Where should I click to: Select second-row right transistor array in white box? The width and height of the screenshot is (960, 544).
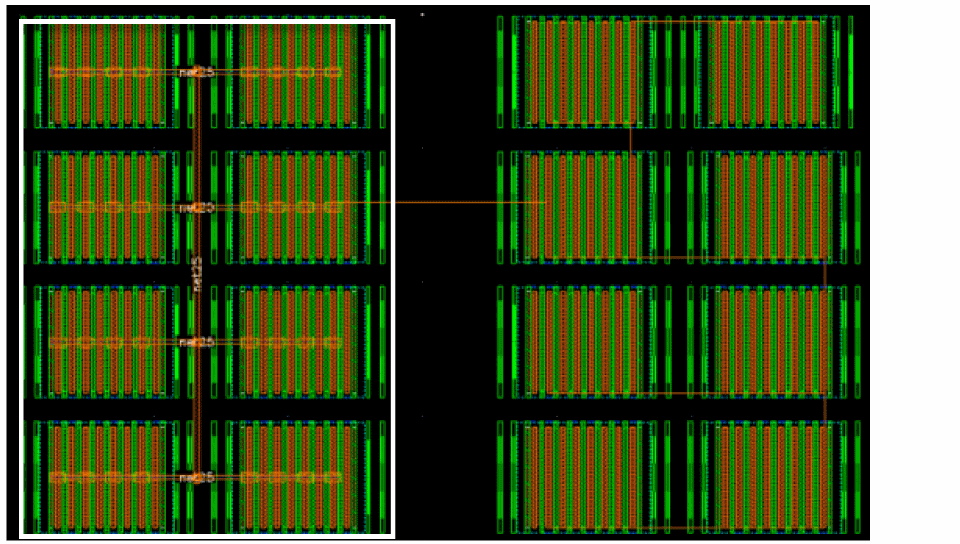[x=298, y=207]
